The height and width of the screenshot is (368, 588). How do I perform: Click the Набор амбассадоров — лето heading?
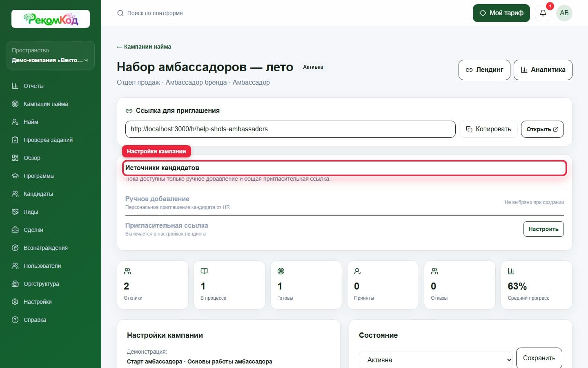click(x=205, y=67)
